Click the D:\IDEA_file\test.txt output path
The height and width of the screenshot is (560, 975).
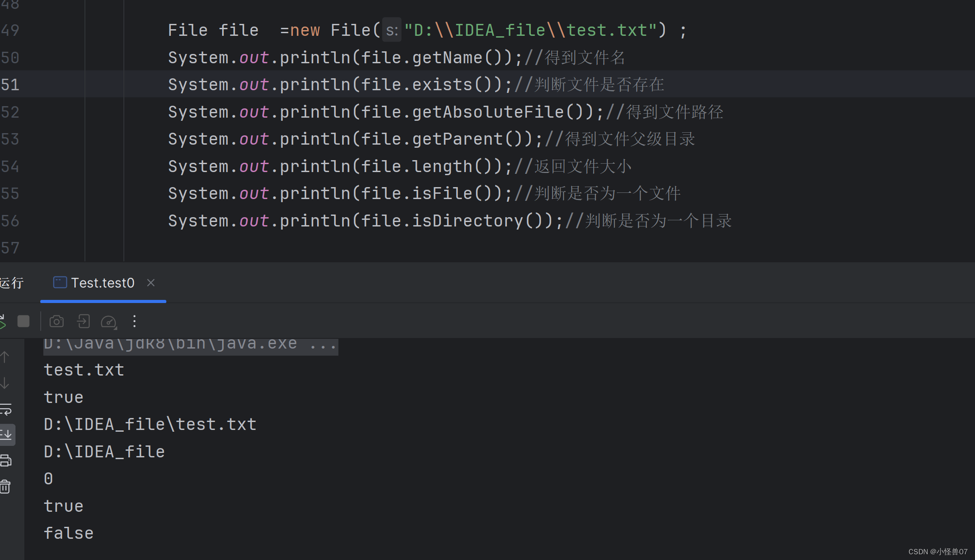150,425
